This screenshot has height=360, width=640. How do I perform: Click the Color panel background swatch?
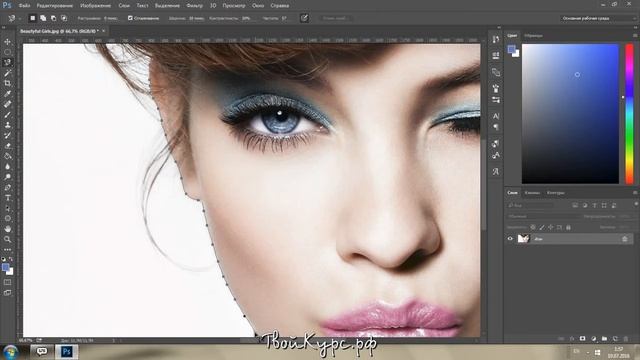tap(517, 53)
